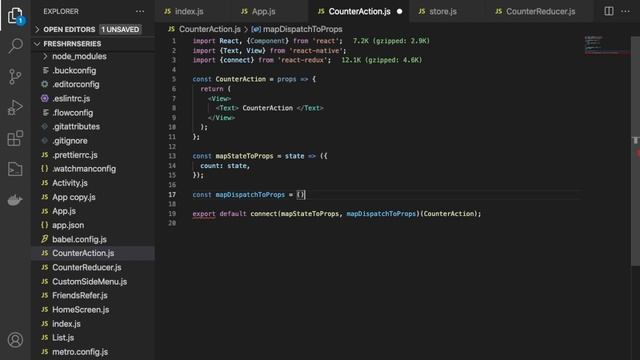
Task: Click the code minimap preview
Action: pos(606,45)
